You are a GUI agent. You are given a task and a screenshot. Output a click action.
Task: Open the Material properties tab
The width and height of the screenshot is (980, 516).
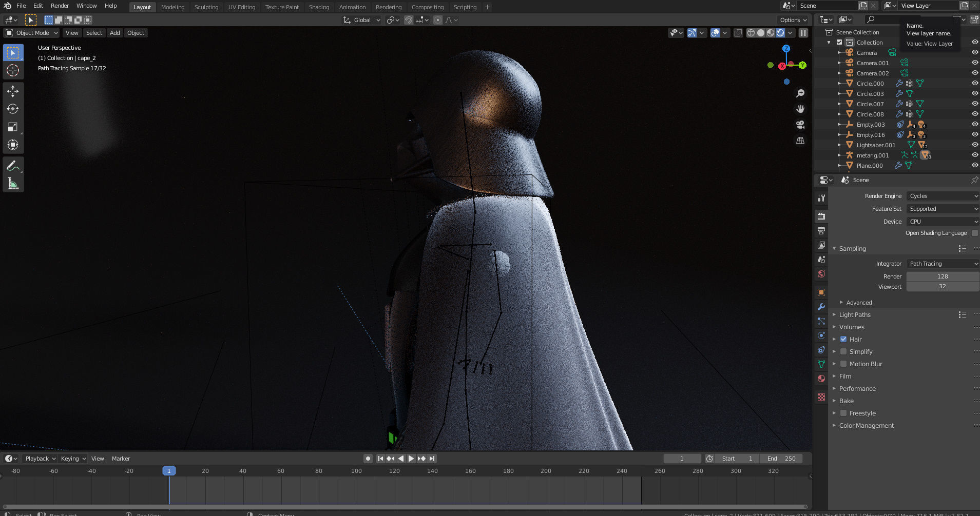click(x=821, y=379)
